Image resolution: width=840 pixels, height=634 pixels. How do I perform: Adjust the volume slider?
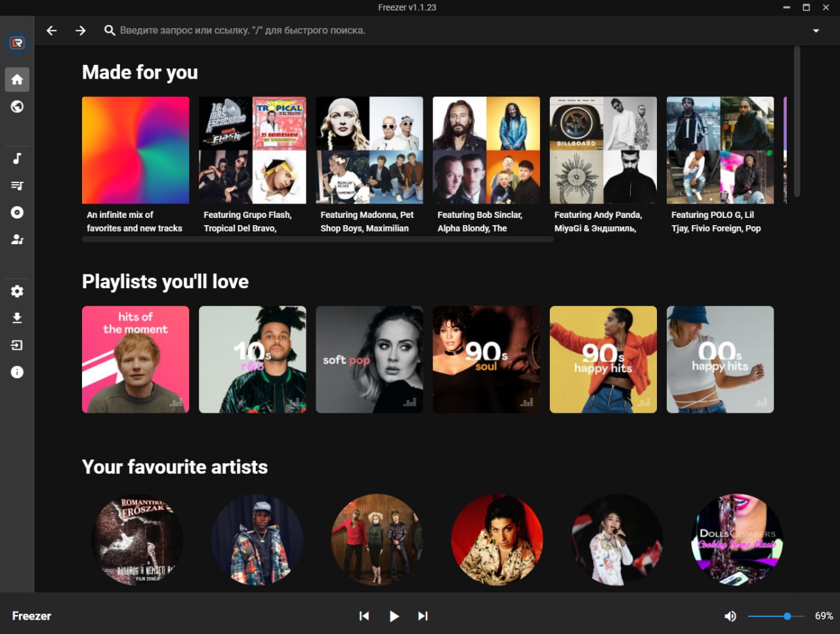tap(776, 616)
